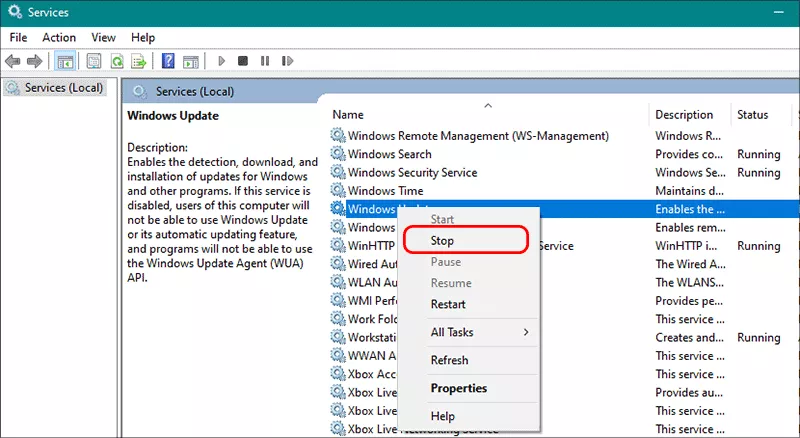
Task: Minimize the Services window
Action: 779,12
